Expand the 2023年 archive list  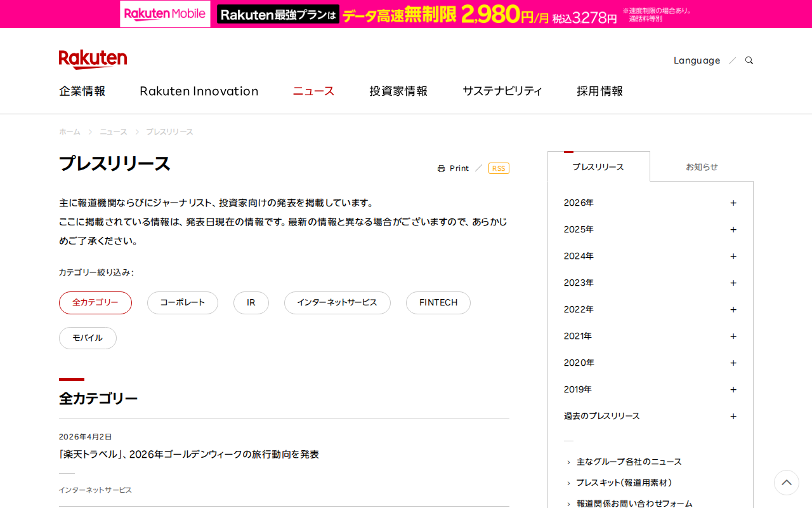coord(650,283)
